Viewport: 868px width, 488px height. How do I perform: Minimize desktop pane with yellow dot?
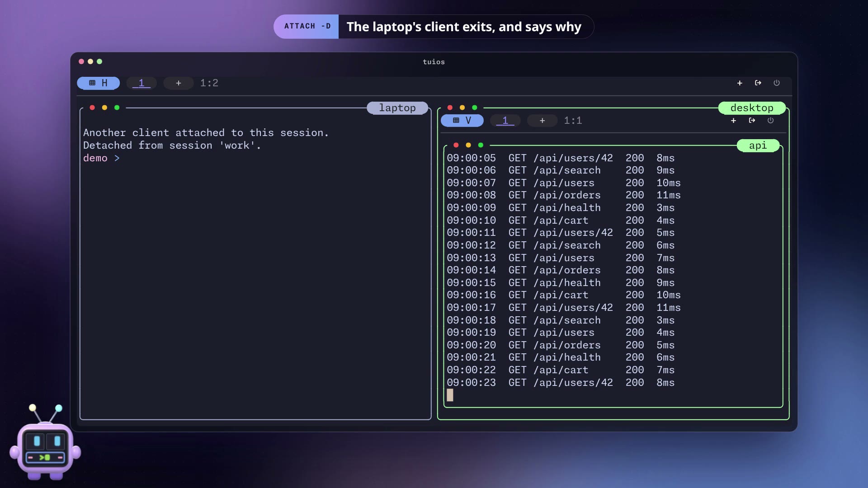[462, 108]
